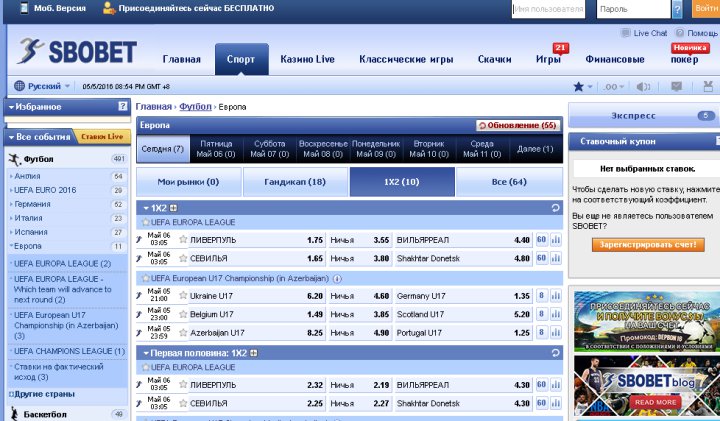720x421 pixels.
Task: Select the Гандикап (18) tab
Action: click(295, 182)
